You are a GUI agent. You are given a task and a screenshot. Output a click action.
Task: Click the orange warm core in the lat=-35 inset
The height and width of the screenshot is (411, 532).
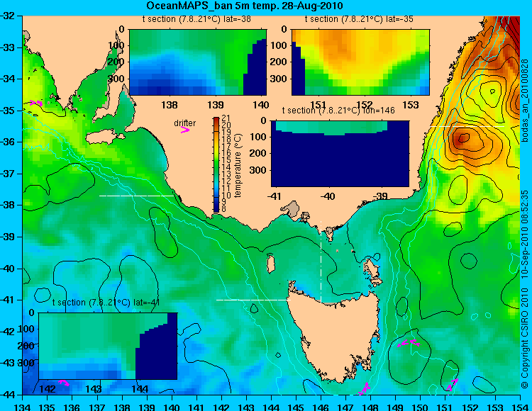coord(339,44)
